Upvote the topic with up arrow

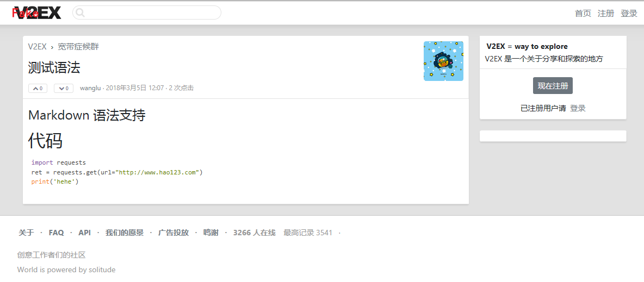coord(38,88)
